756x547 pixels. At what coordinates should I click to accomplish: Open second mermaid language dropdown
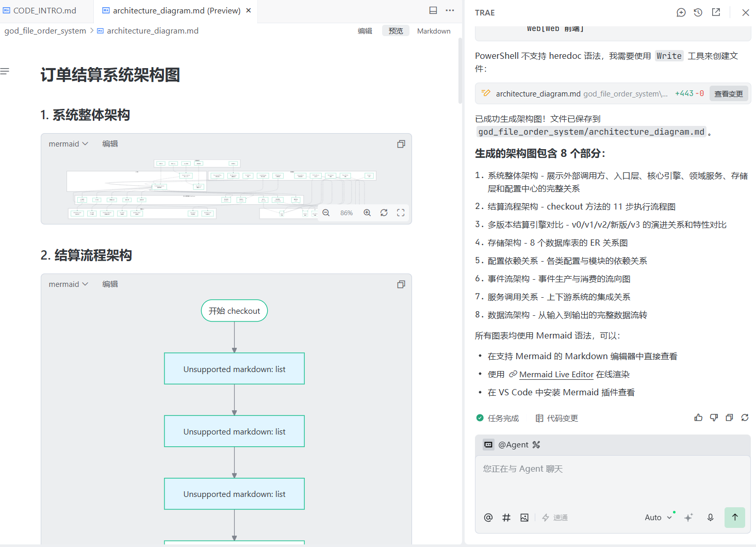coord(69,284)
